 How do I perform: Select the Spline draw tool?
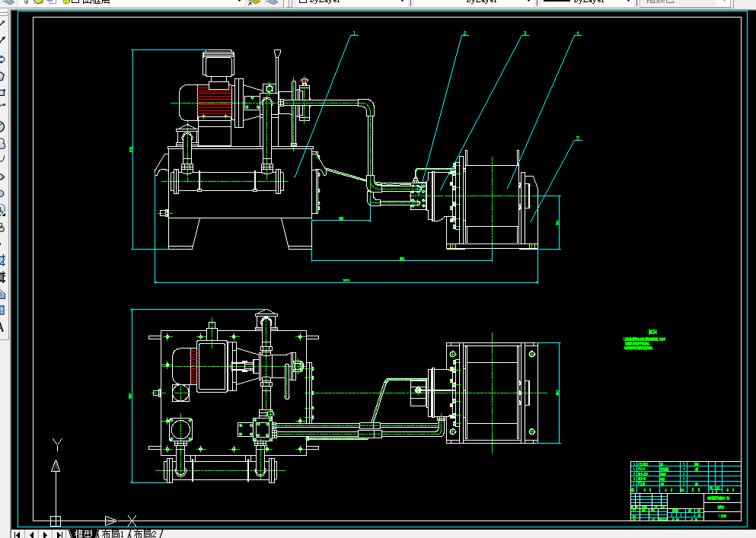pyautogui.click(x=2, y=159)
